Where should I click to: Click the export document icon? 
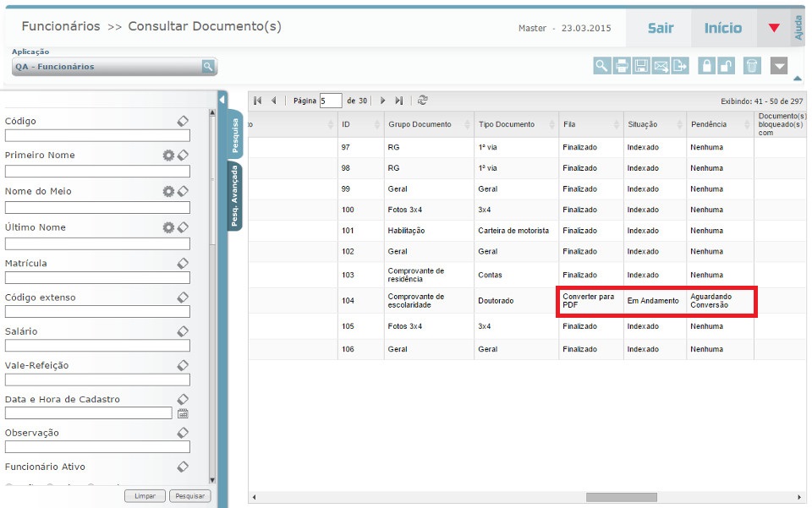click(x=680, y=66)
